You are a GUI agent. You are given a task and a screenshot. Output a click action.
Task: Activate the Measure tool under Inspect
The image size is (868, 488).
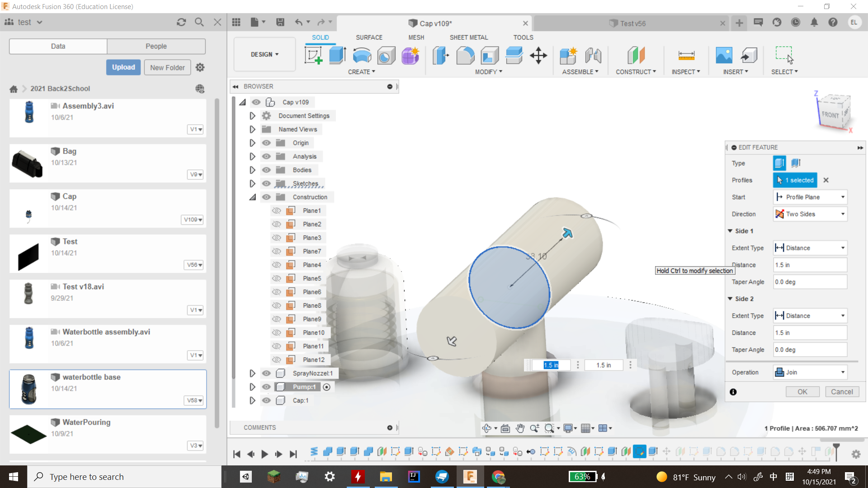tap(686, 55)
